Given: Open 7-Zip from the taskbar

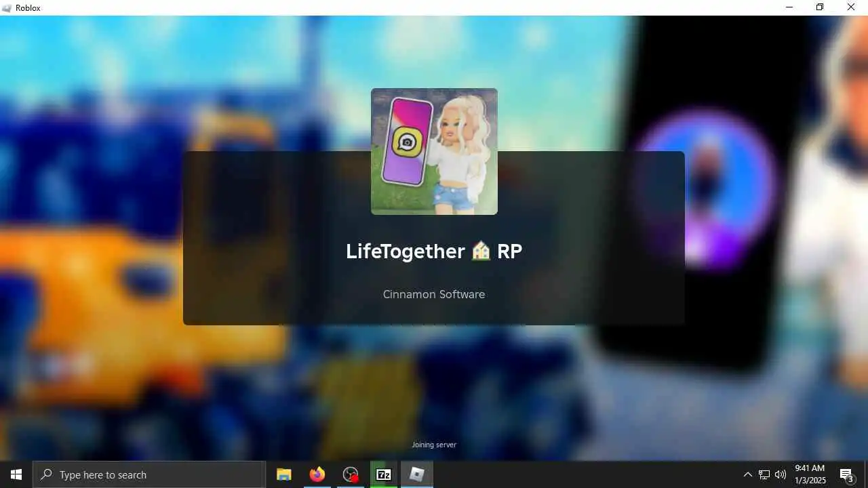Looking at the screenshot, I should tap(384, 474).
